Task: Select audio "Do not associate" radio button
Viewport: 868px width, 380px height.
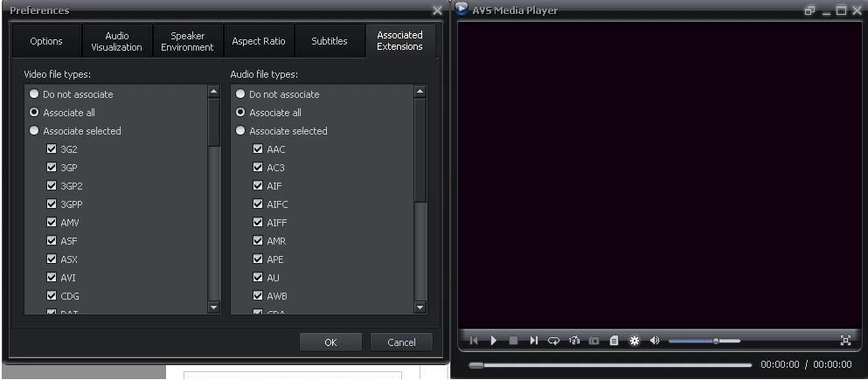Action: click(240, 94)
